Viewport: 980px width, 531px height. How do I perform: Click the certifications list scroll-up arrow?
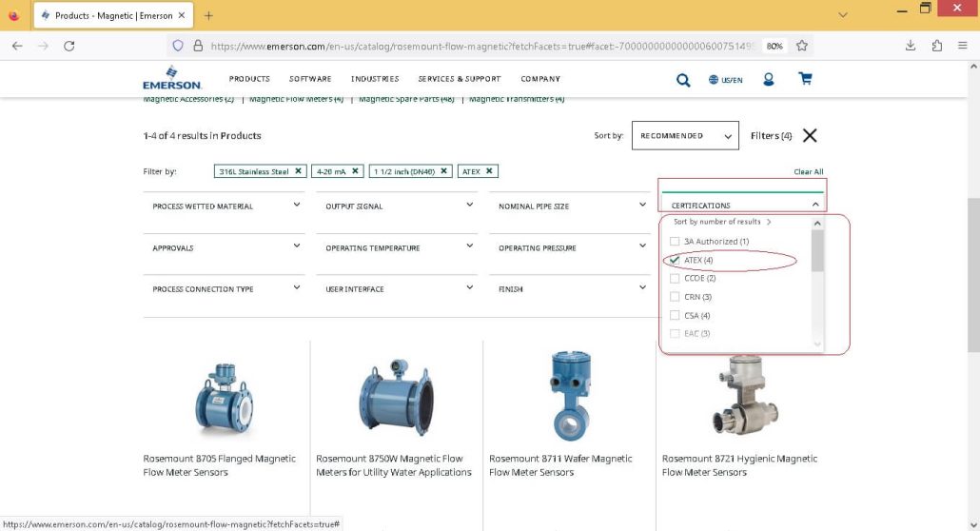pos(817,224)
